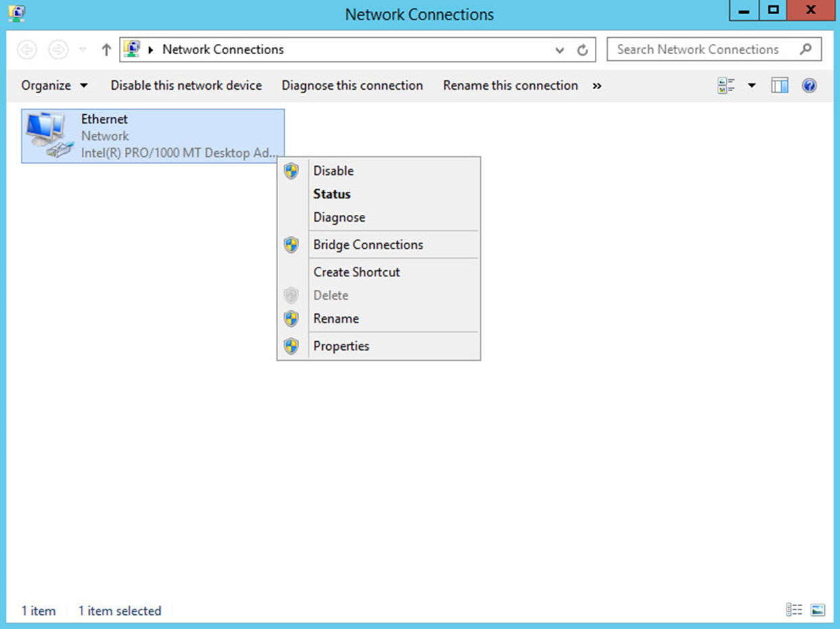The height and width of the screenshot is (629, 840).
Task: Switch to details view in status bar
Action: click(794, 610)
